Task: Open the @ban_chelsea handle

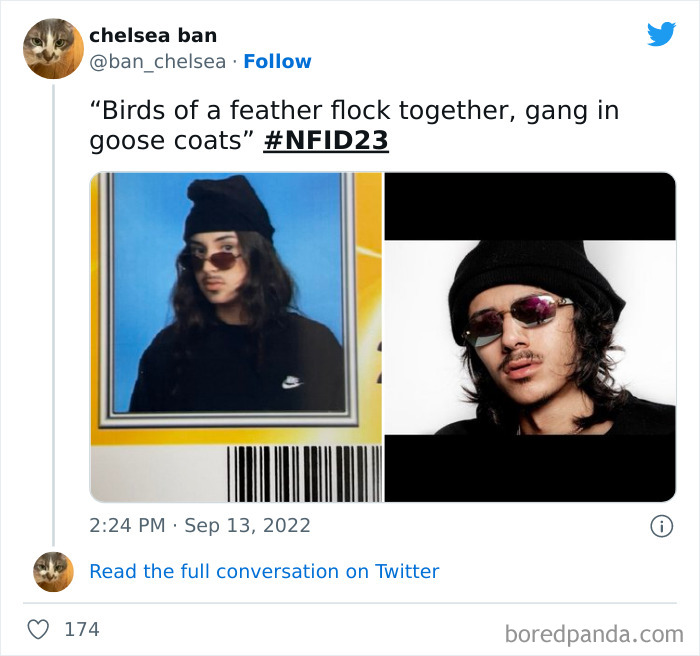Action: 158,62
